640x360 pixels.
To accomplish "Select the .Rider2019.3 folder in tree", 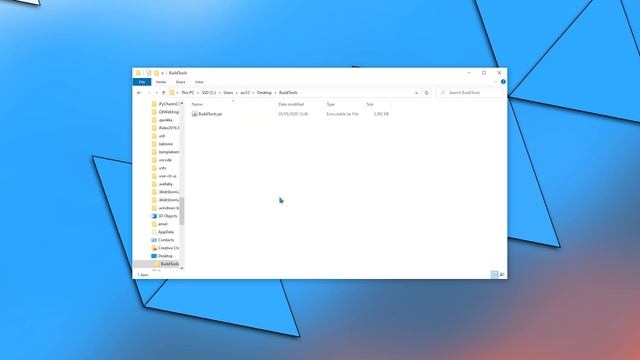I will [x=168, y=128].
